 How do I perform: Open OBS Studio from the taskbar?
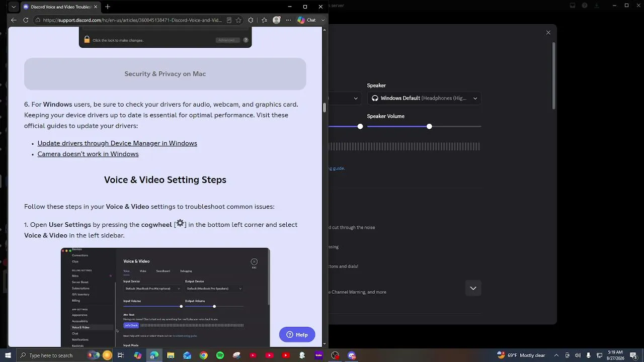tap(335, 355)
